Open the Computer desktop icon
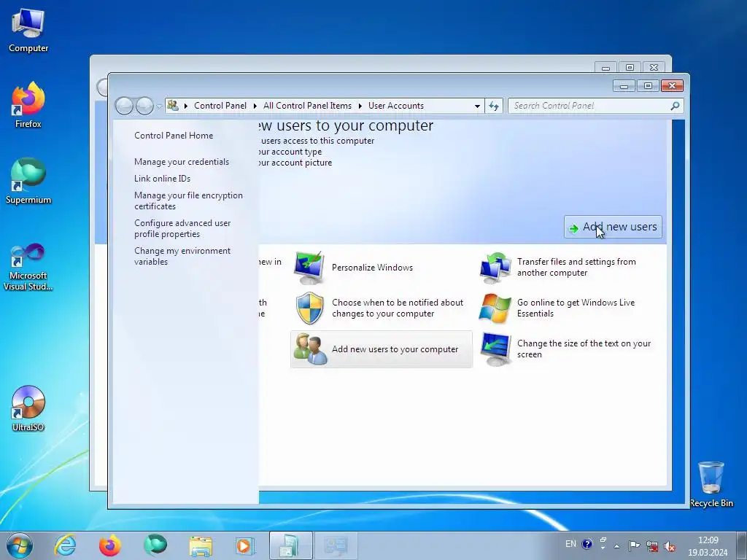Screen dimensions: 747x560 click(28, 31)
